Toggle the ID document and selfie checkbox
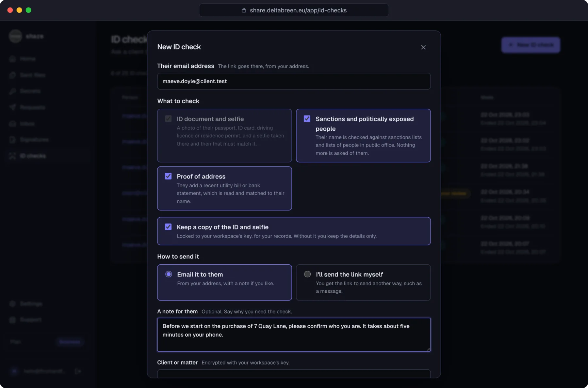The height and width of the screenshot is (388, 588). pos(168,119)
